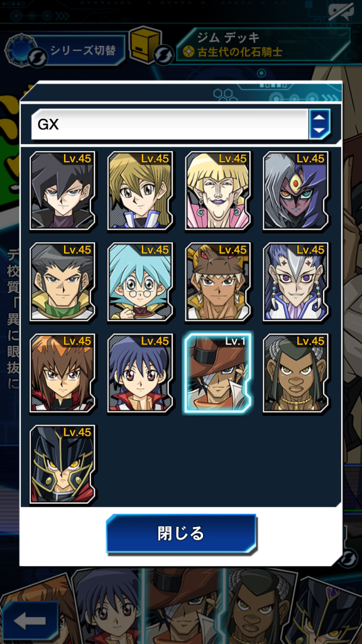Click the ジム デッキ deck name panel

coord(263,45)
